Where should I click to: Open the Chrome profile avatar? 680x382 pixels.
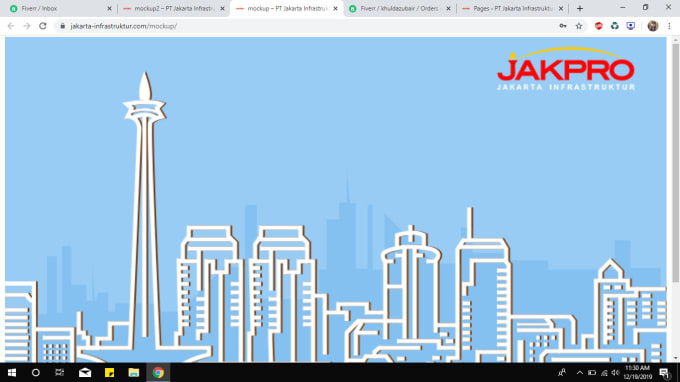coord(653,26)
